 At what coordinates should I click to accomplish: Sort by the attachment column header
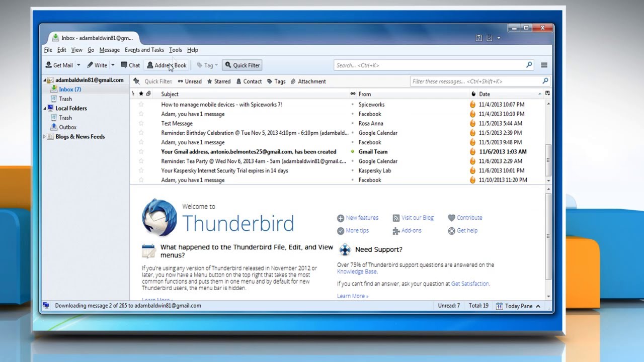[x=148, y=94]
